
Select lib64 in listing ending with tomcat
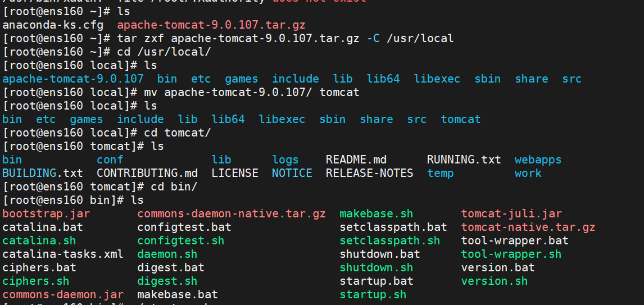pyautogui.click(x=228, y=120)
